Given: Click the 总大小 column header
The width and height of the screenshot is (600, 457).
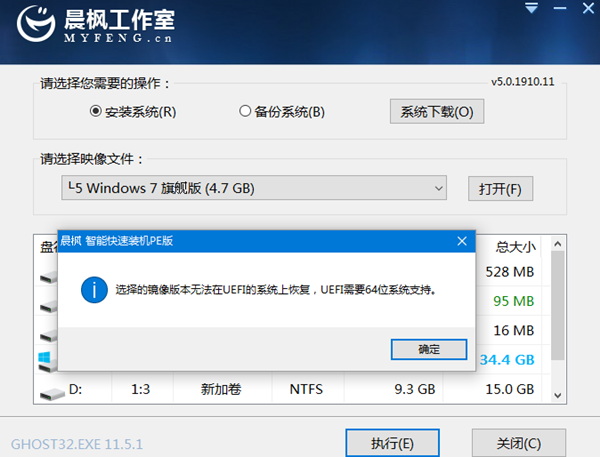Looking at the screenshot, I should pyautogui.click(x=516, y=245).
